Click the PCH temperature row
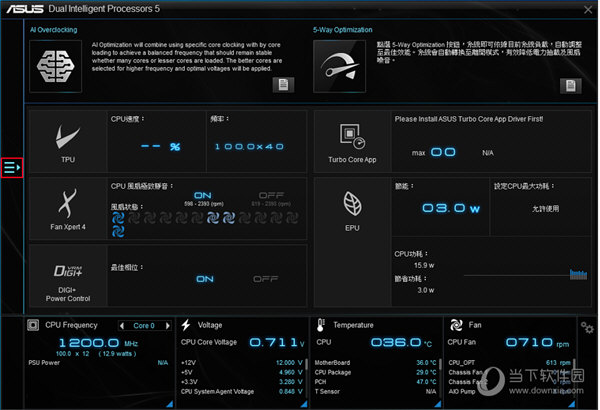The width and height of the screenshot is (600, 410). click(x=375, y=382)
